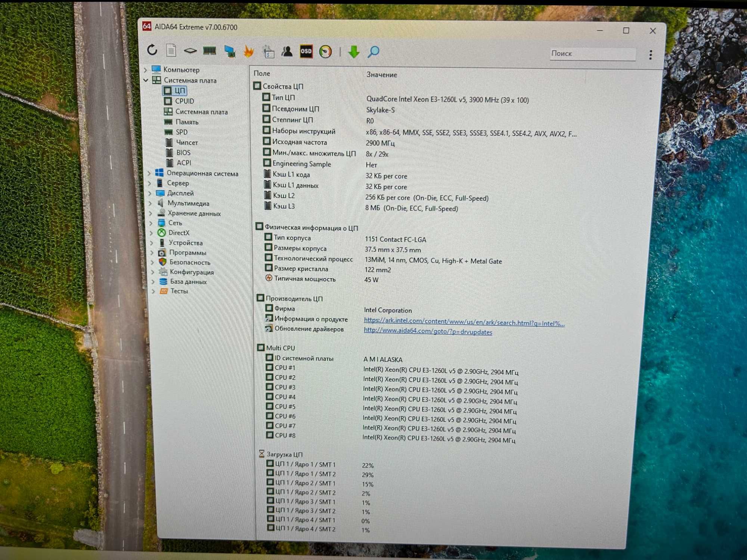Select the Engineering Sample row

click(320, 164)
